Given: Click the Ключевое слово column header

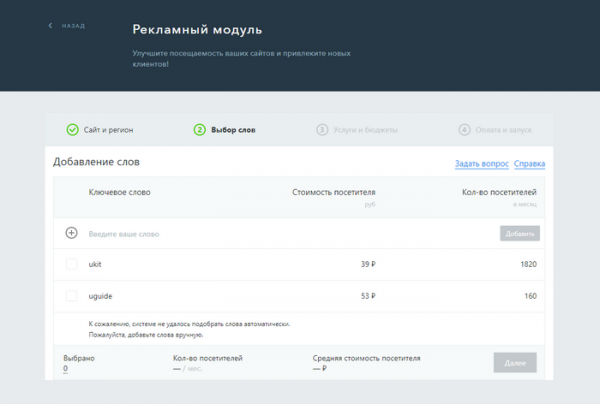Looking at the screenshot, I should 119,192.
